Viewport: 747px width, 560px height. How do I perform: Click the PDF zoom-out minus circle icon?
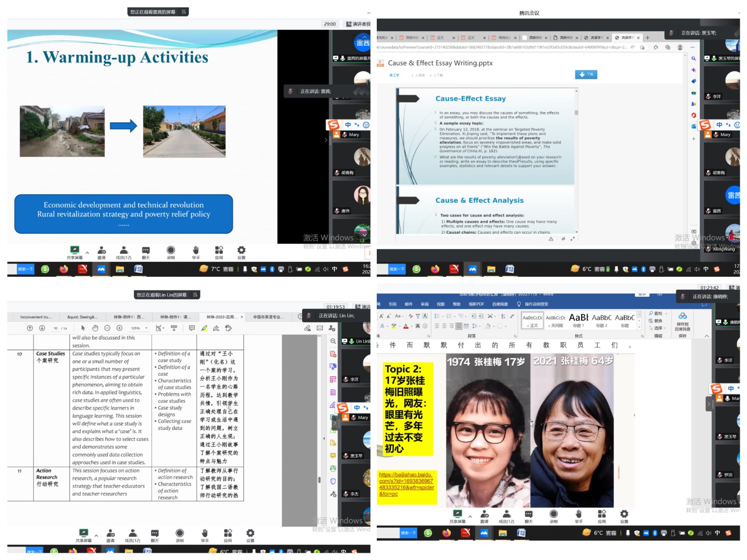[x=107, y=329]
